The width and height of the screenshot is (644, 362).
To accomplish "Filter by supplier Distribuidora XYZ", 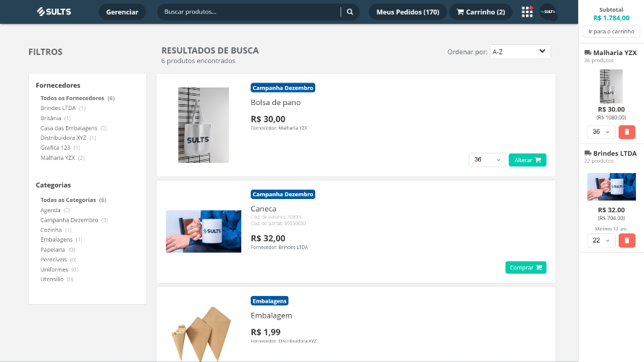I will click(x=68, y=138).
